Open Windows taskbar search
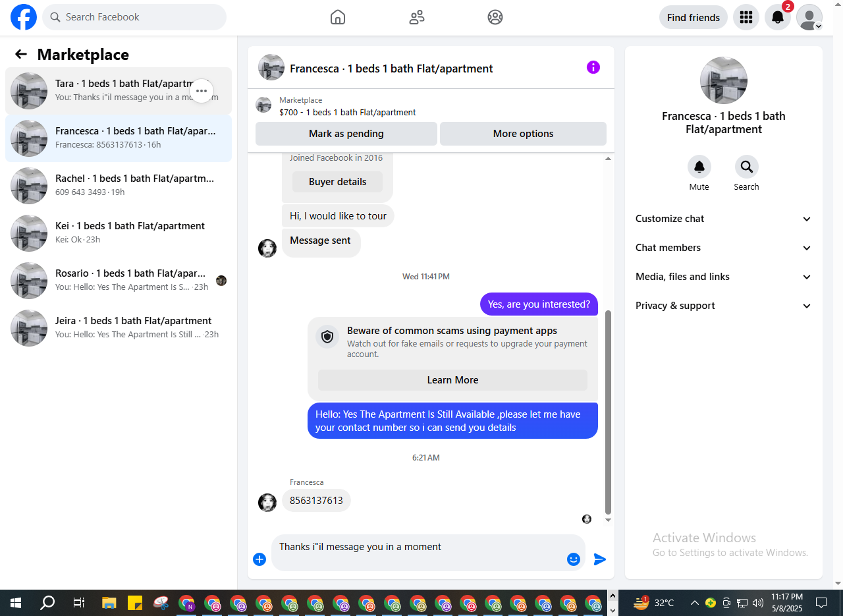Screen dimensions: 843x616 coord(47,603)
